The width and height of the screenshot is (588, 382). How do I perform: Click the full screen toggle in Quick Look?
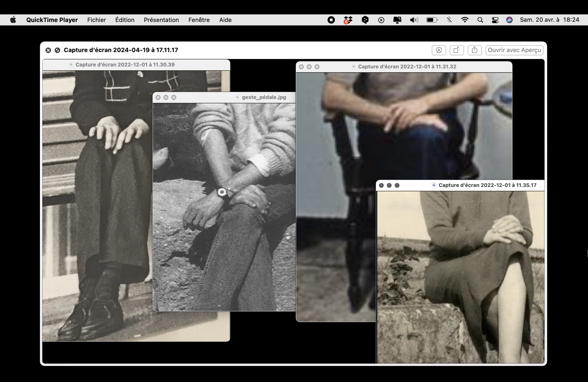tap(57, 50)
